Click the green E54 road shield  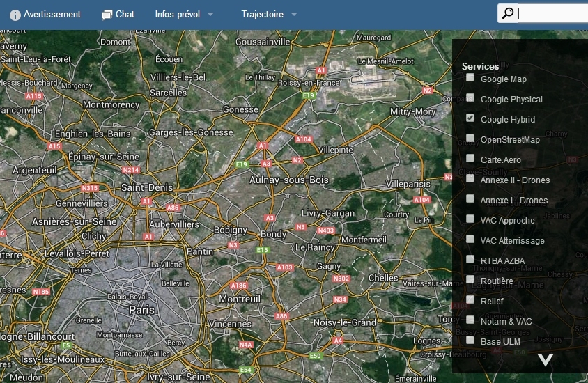[246, 370]
